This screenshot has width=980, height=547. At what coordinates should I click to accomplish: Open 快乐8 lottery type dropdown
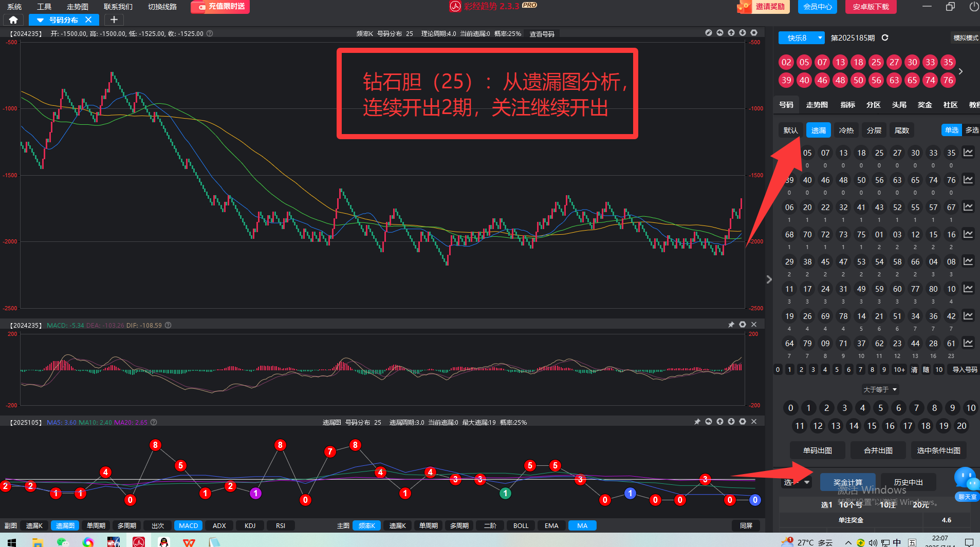coord(802,37)
